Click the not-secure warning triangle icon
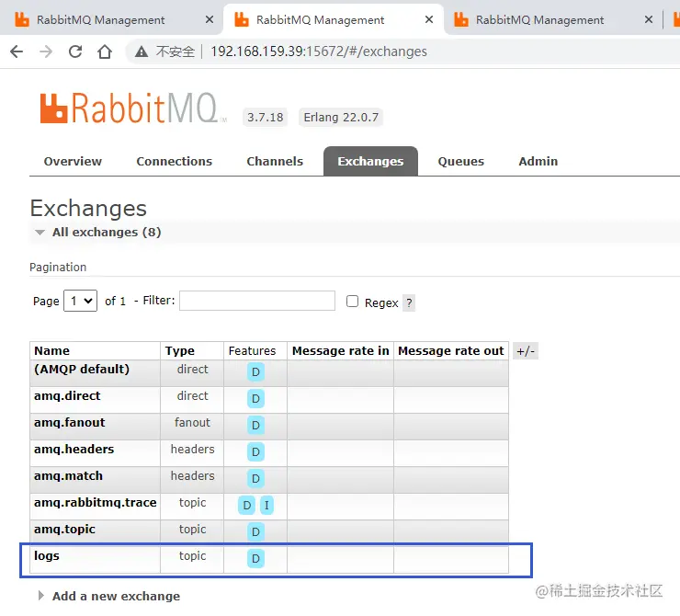 (141, 52)
